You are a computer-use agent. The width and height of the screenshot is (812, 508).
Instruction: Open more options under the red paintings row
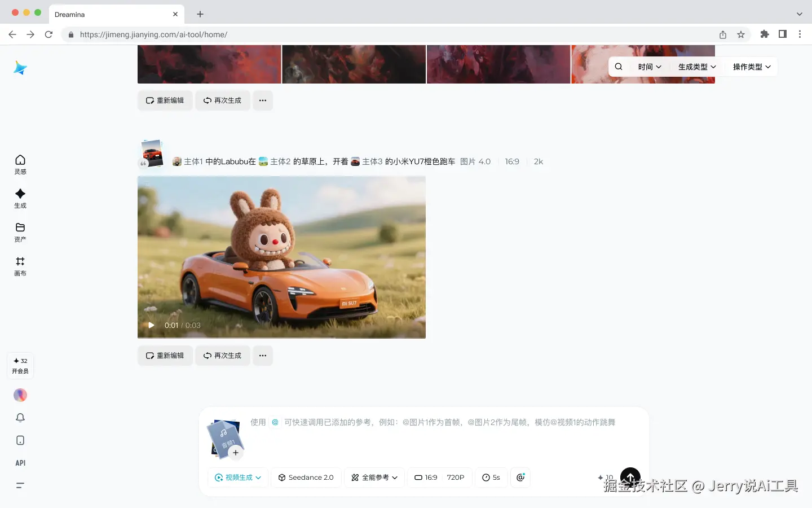[263, 100]
